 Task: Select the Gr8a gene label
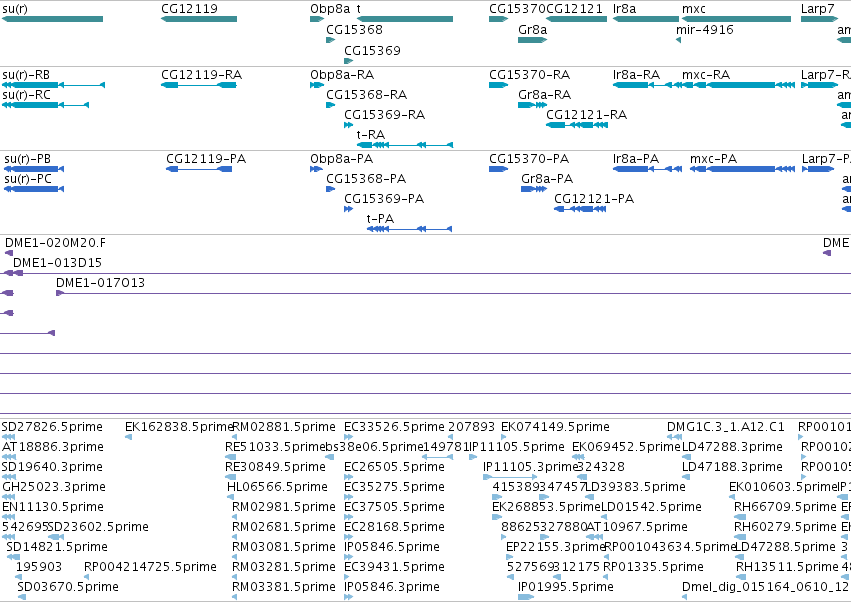(532, 29)
